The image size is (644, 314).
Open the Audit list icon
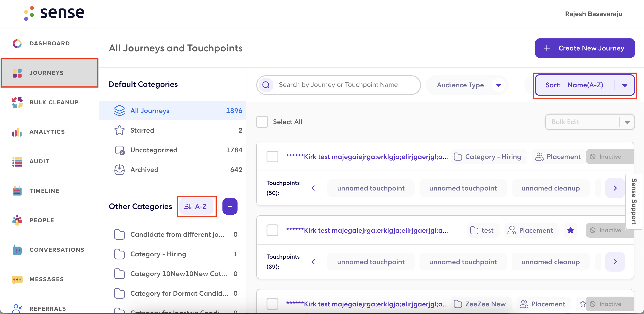[17, 161]
